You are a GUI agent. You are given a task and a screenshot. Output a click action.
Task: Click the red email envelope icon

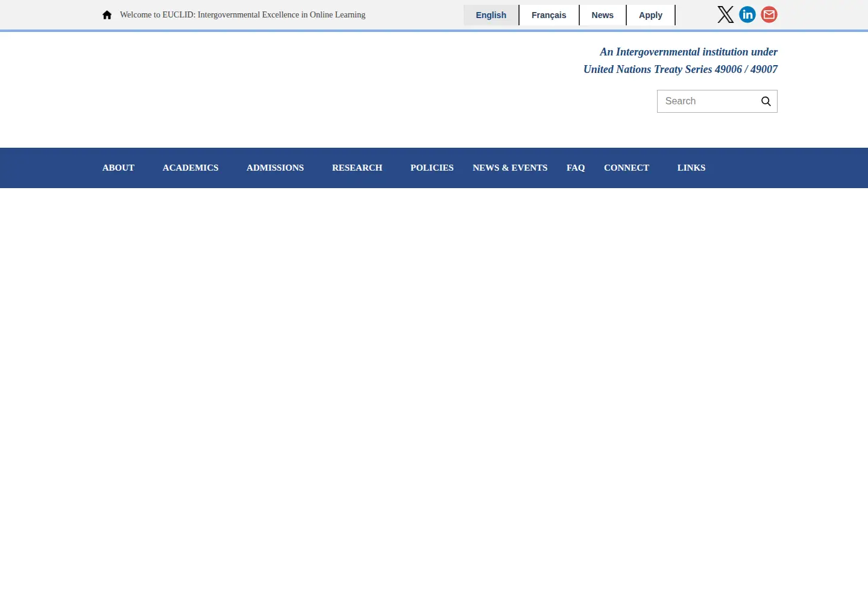click(x=769, y=14)
